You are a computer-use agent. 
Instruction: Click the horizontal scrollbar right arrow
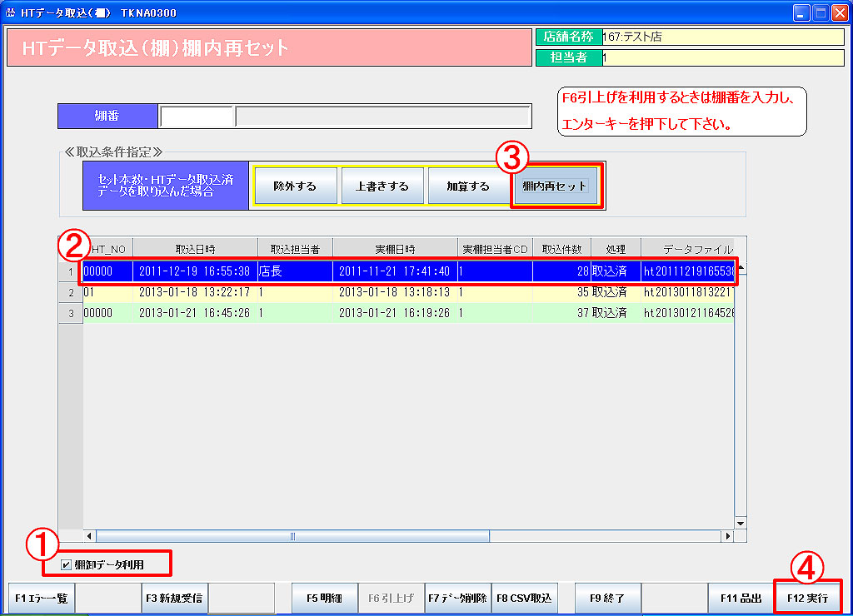(x=727, y=536)
